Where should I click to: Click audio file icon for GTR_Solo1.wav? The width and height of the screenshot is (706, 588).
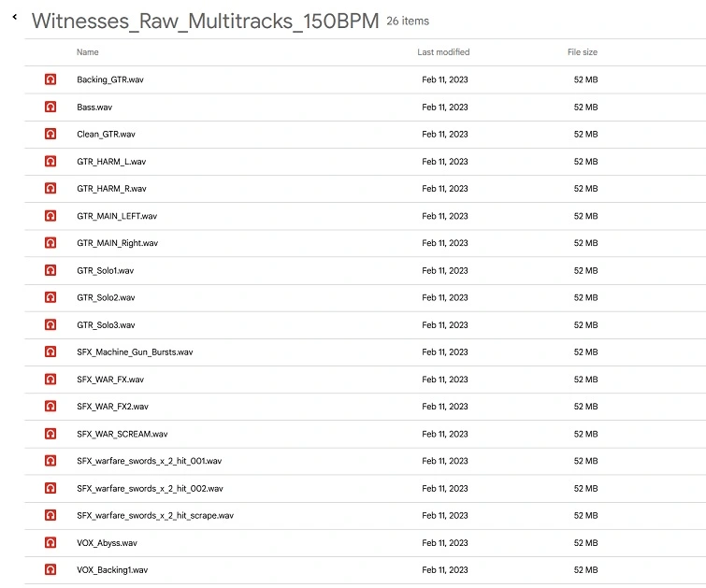pos(50,271)
